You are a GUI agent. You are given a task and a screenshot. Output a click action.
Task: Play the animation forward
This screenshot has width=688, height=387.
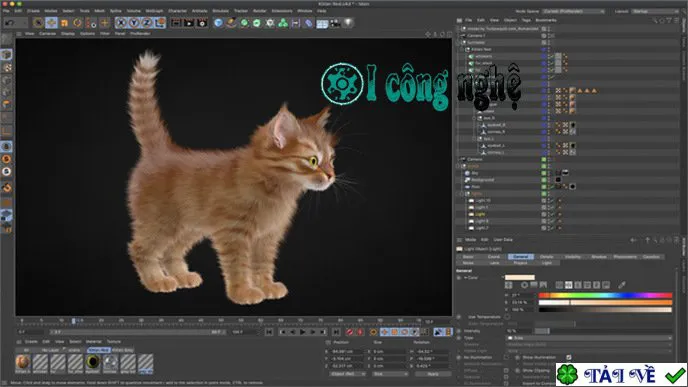(303, 332)
